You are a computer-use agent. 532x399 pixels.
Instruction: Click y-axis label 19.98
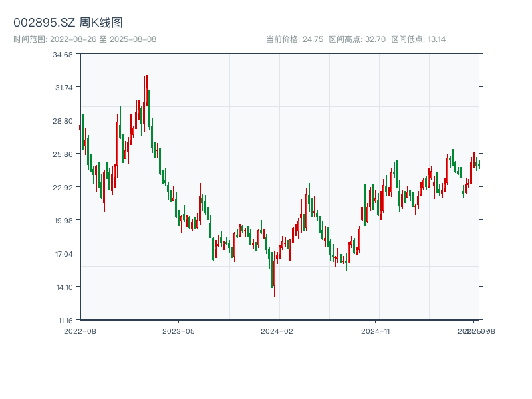click(64, 221)
